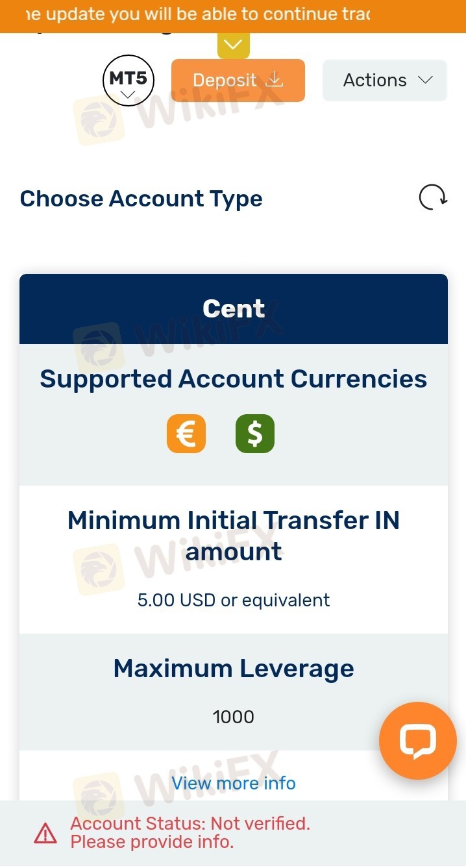Click the 5.00 USD or equivalent text

[234, 600]
